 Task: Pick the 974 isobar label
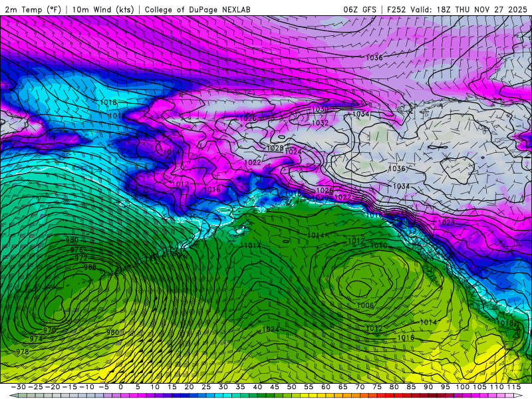[36, 338]
